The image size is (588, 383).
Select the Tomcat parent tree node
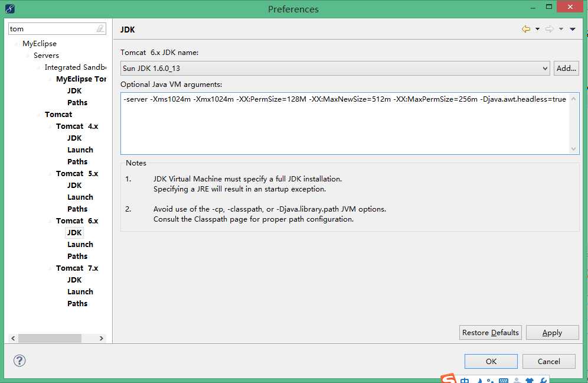coord(58,115)
